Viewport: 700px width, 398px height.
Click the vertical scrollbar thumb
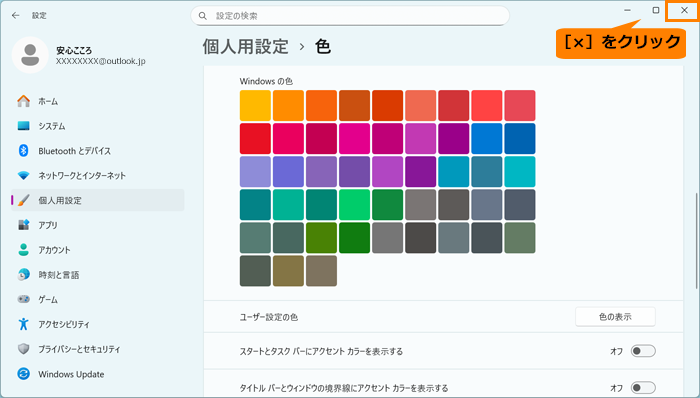(696, 241)
